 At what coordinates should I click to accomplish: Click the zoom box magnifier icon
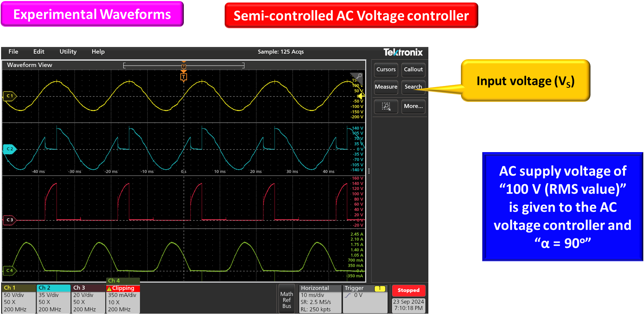pyautogui.click(x=386, y=106)
